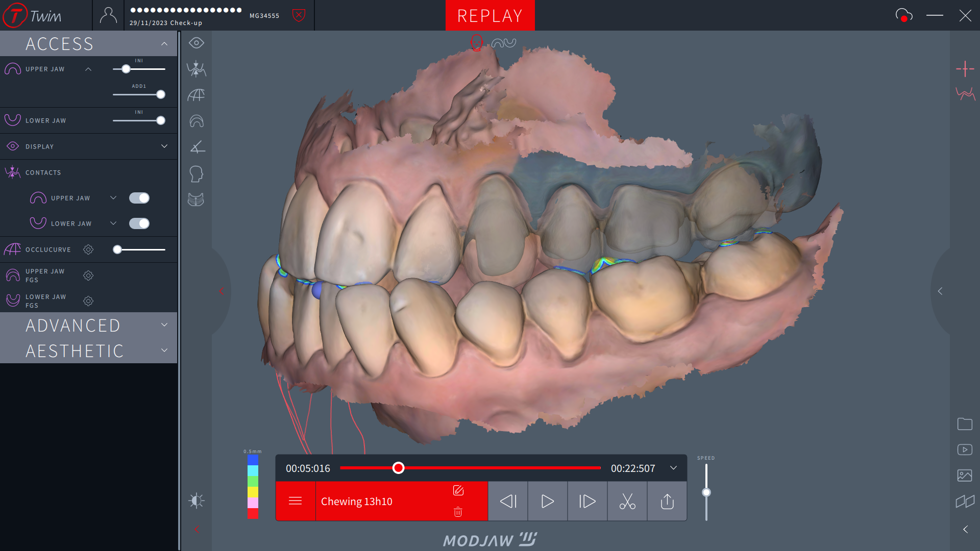This screenshot has width=980, height=551.
Task: Click the brightness contrast icon
Action: tap(196, 500)
